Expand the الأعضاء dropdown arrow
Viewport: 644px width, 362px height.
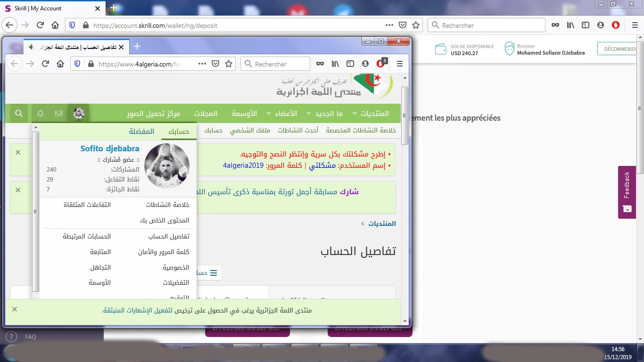269,114
